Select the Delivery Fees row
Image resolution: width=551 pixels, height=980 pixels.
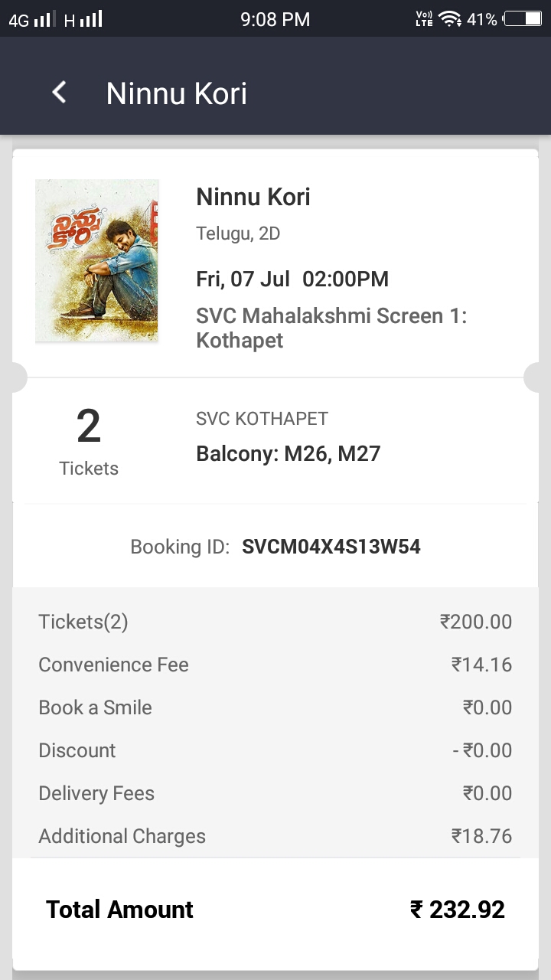pyautogui.click(x=275, y=793)
